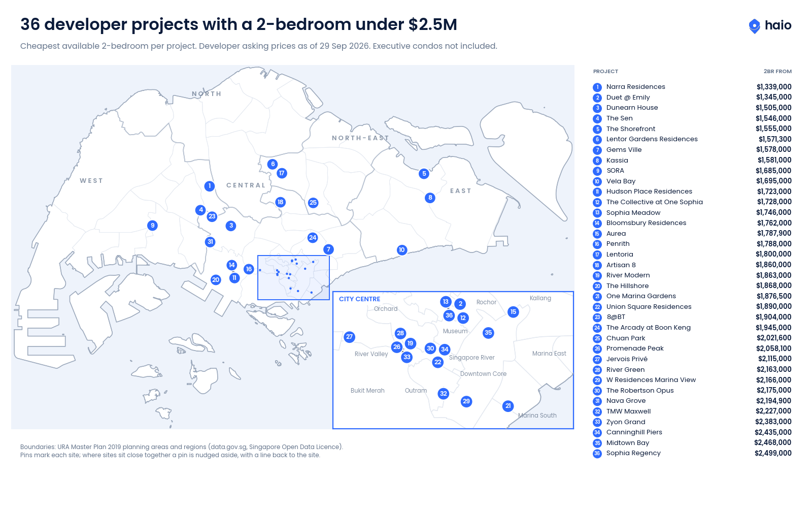This screenshot has height=508, width=812.
Task: Click Sophia Regency at list bottom
Action: 633,453
